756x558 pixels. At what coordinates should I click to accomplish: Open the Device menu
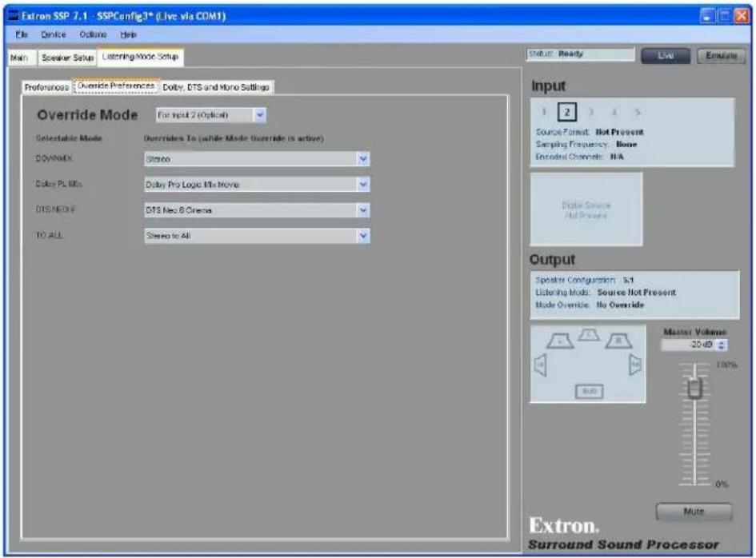click(x=53, y=34)
